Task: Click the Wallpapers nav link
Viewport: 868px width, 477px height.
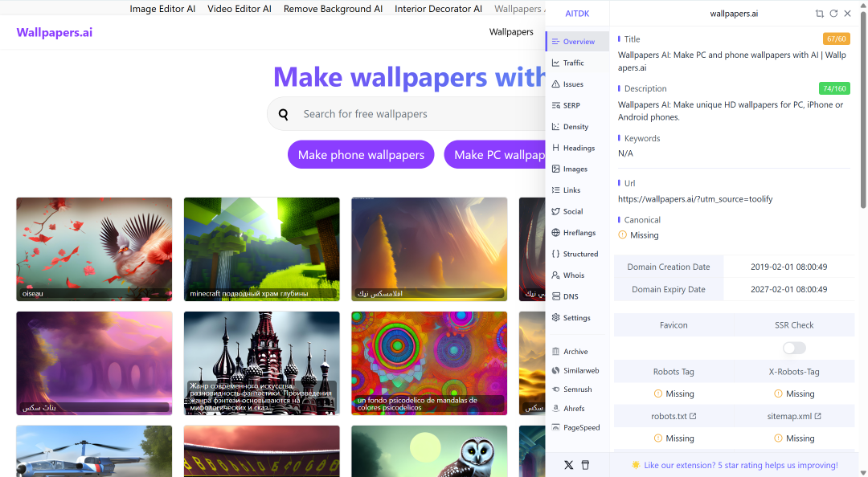Action: tap(511, 32)
